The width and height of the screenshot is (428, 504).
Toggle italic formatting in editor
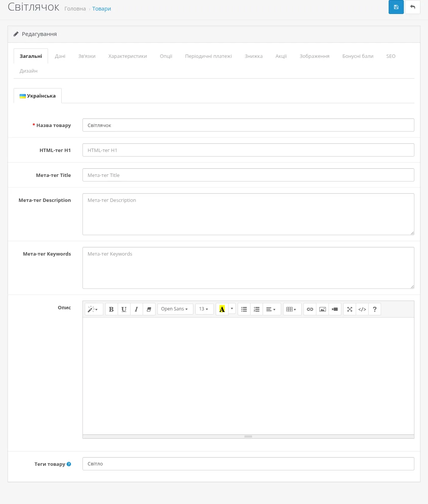pos(136,309)
